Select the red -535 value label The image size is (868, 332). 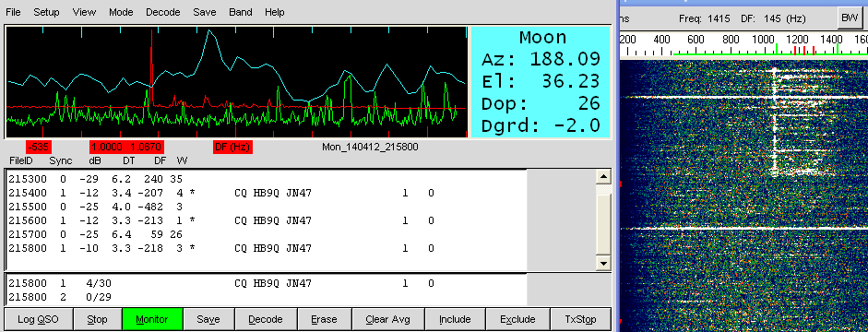click(38, 148)
